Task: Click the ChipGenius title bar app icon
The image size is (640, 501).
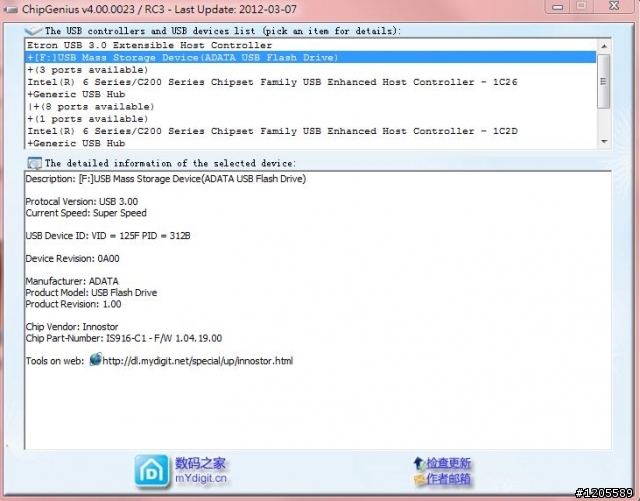Action: [x=10, y=9]
